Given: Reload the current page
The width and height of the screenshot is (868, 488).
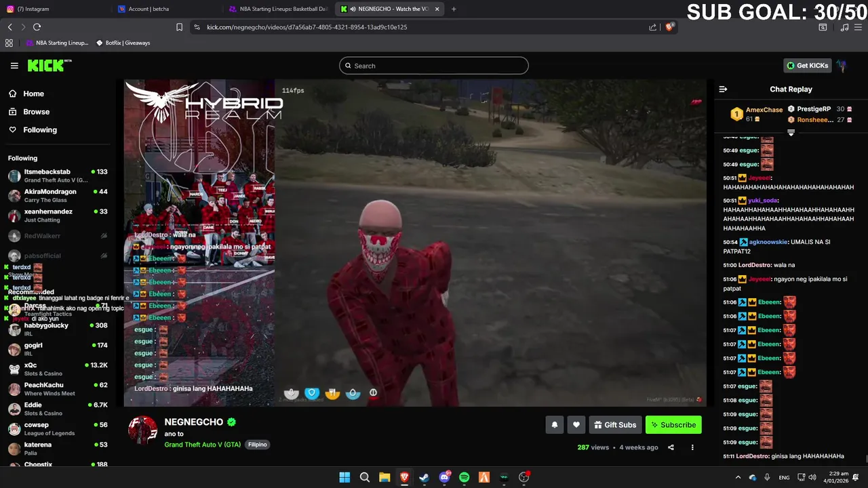Looking at the screenshot, I should click(x=37, y=27).
